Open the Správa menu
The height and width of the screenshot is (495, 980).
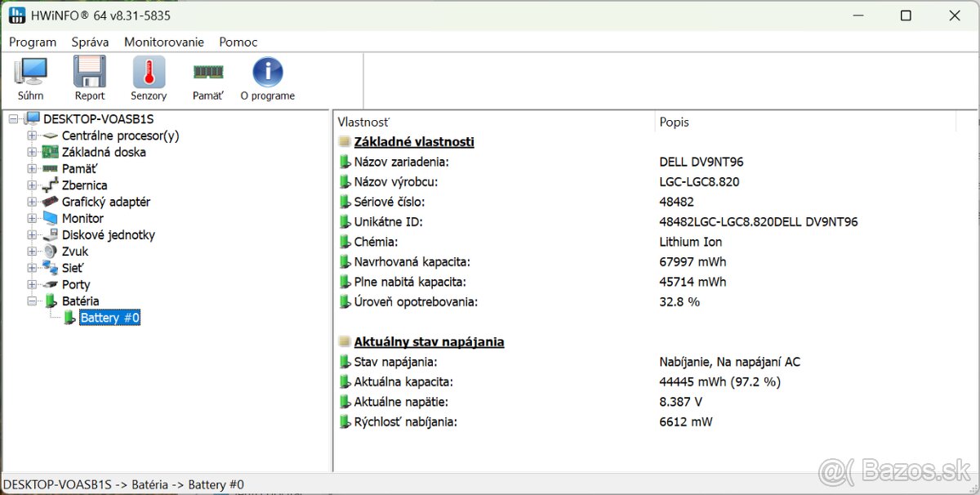[x=90, y=42]
